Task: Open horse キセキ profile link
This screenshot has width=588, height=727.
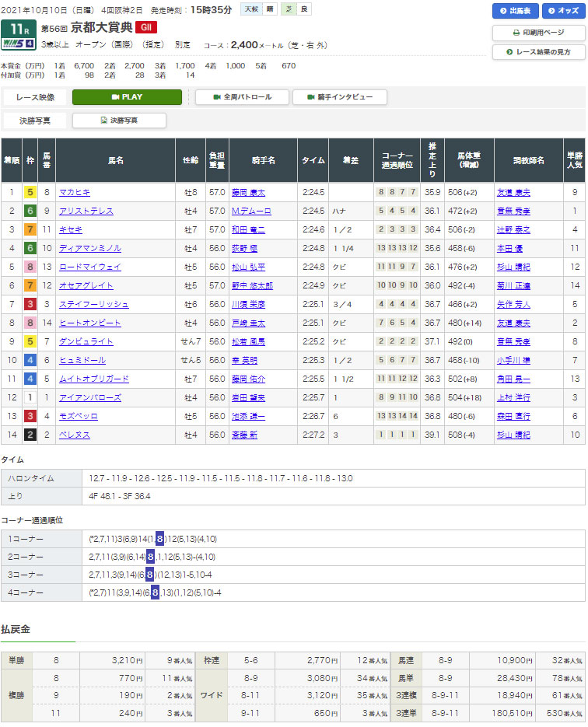Action: [71, 229]
